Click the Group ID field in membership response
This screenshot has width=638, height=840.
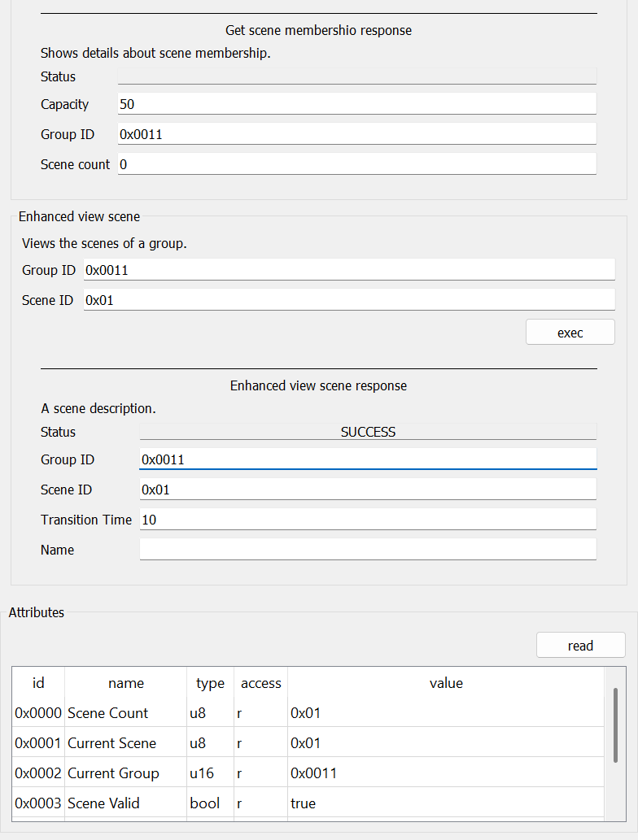point(357,133)
